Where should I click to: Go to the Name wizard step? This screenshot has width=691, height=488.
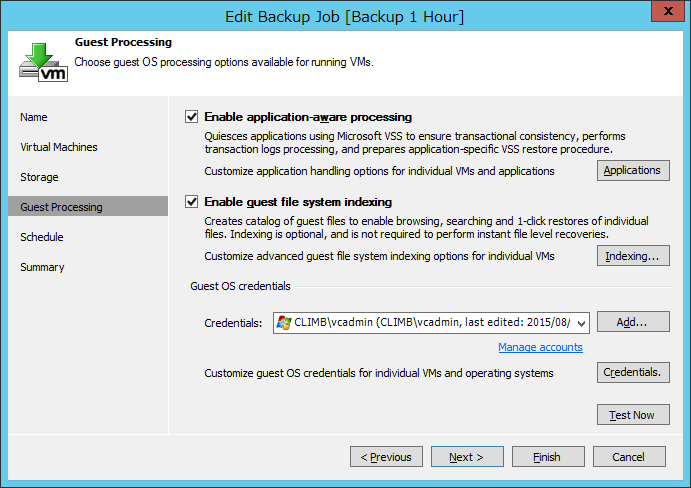point(33,117)
